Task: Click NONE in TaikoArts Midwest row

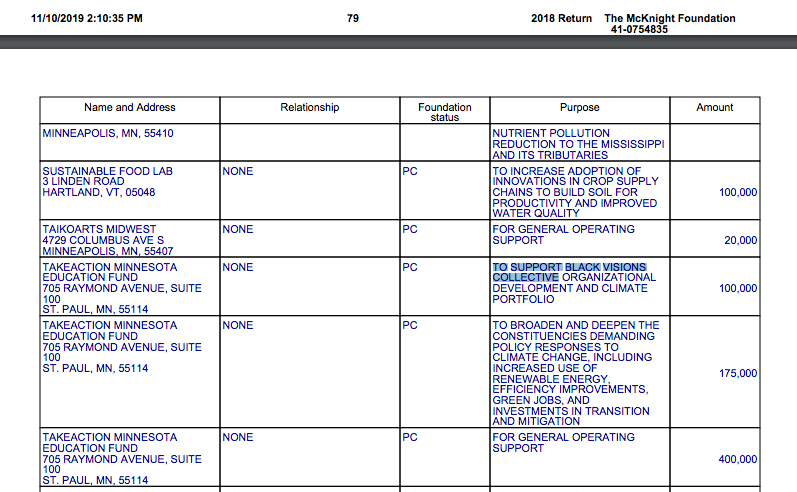Action: click(x=237, y=229)
